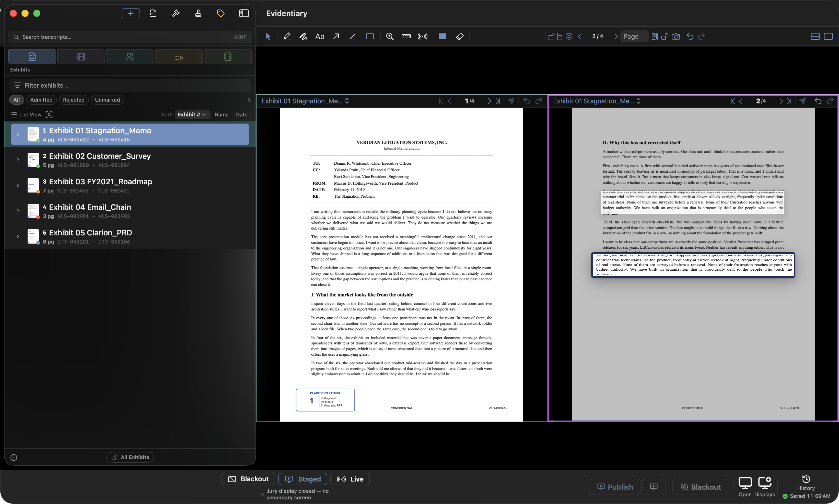Viewport: 839px width, 504px height.
Task: Click the All Exhibits button
Action: 130,458
